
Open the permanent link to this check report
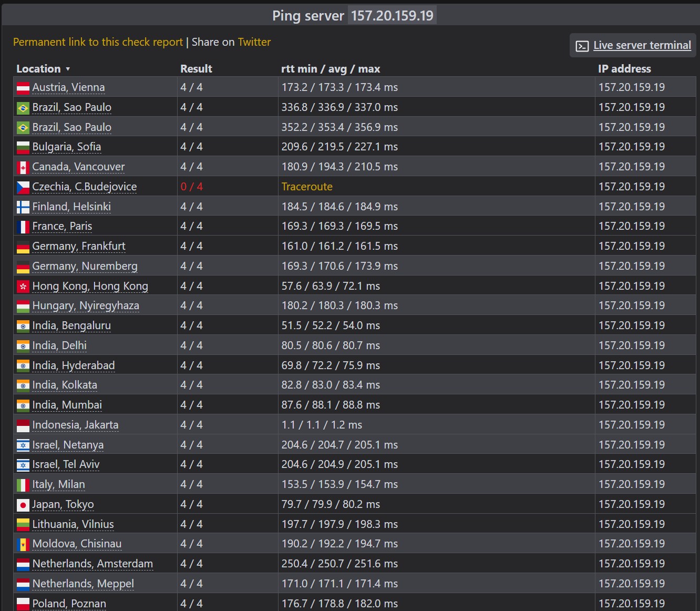click(98, 42)
